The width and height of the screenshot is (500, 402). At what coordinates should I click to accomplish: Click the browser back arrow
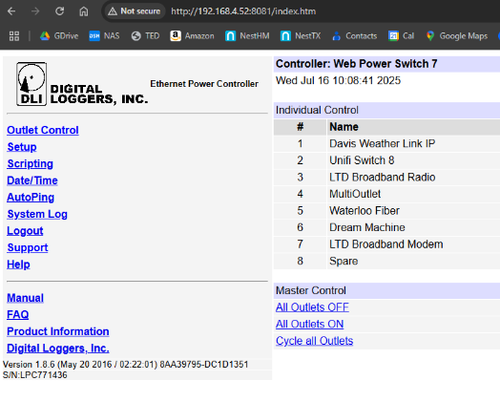click(x=11, y=11)
